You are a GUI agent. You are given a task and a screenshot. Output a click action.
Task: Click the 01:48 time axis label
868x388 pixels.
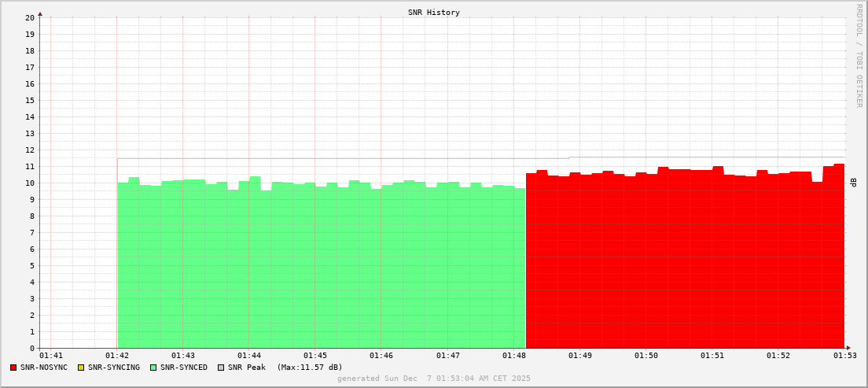(x=513, y=357)
